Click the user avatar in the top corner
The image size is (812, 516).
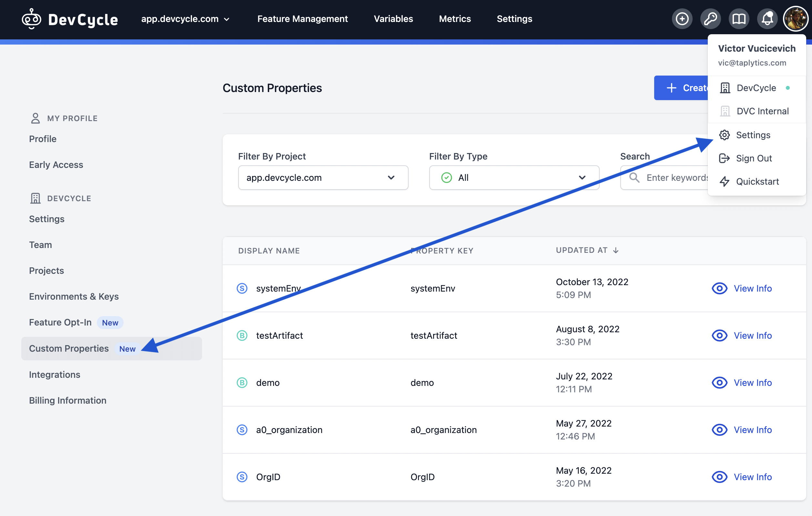[x=796, y=18]
